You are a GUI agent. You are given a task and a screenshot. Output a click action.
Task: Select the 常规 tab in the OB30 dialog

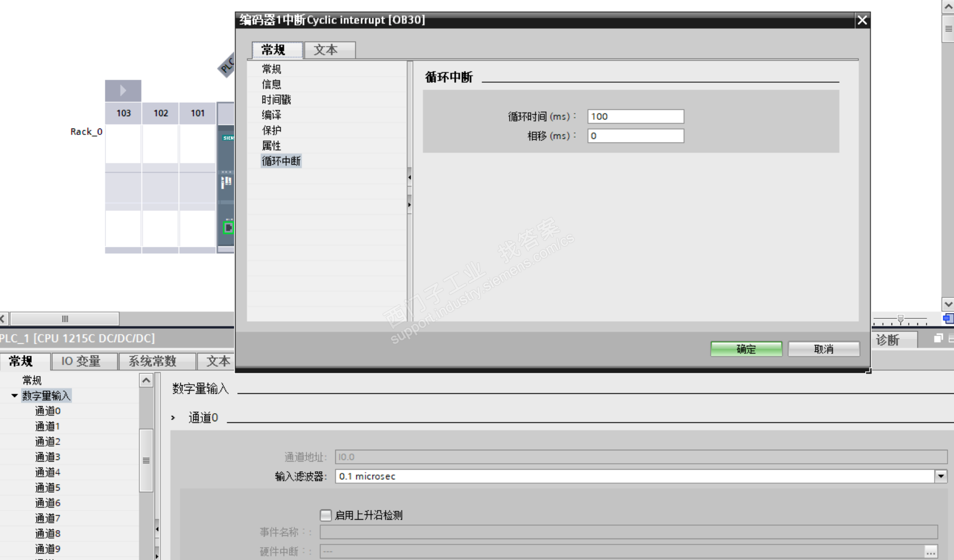pyautogui.click(x=277, y=50)
